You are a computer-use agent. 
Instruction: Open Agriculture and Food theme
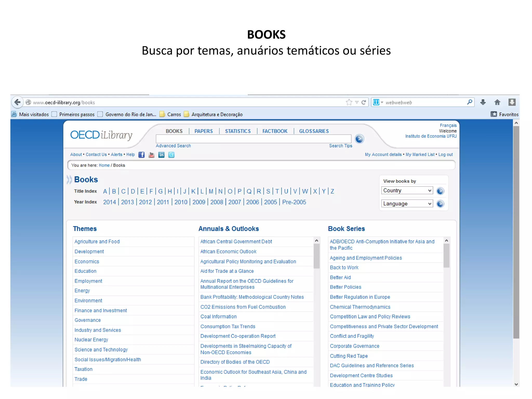97,242
